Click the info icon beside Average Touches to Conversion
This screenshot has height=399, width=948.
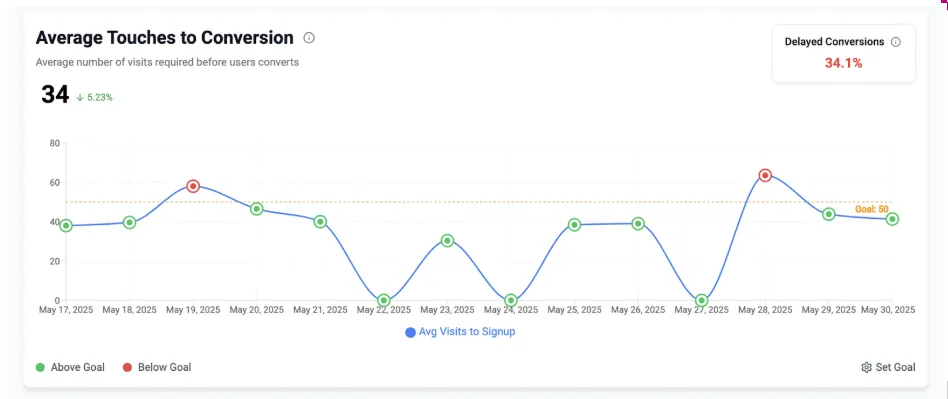309,38
